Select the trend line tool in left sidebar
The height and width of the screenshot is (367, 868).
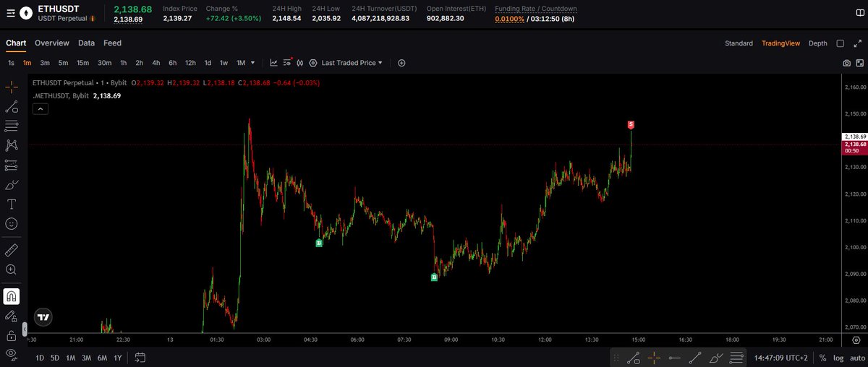[12, 107]
